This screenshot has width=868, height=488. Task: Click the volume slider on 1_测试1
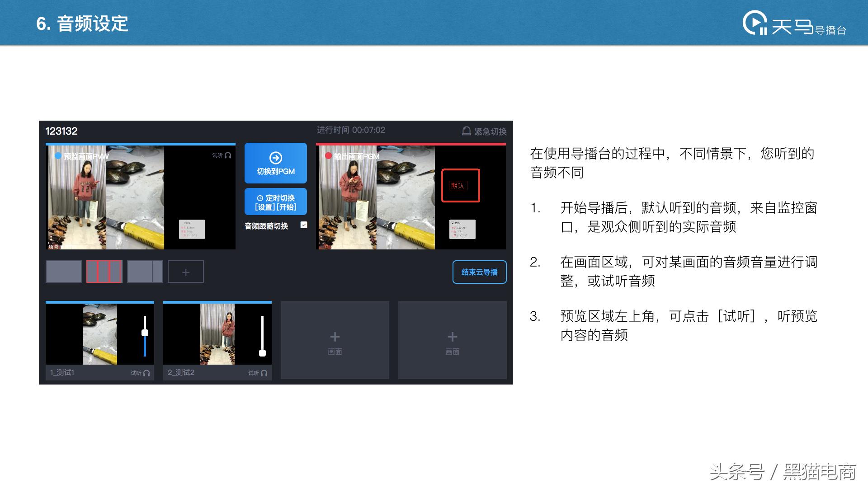coord(145,333)
